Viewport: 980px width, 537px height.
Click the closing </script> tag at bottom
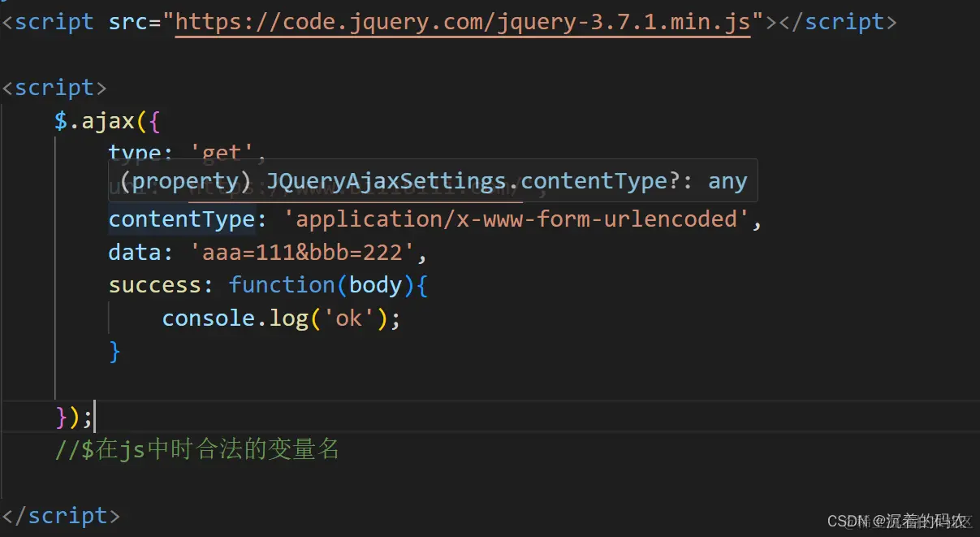[x=61, y=516]
